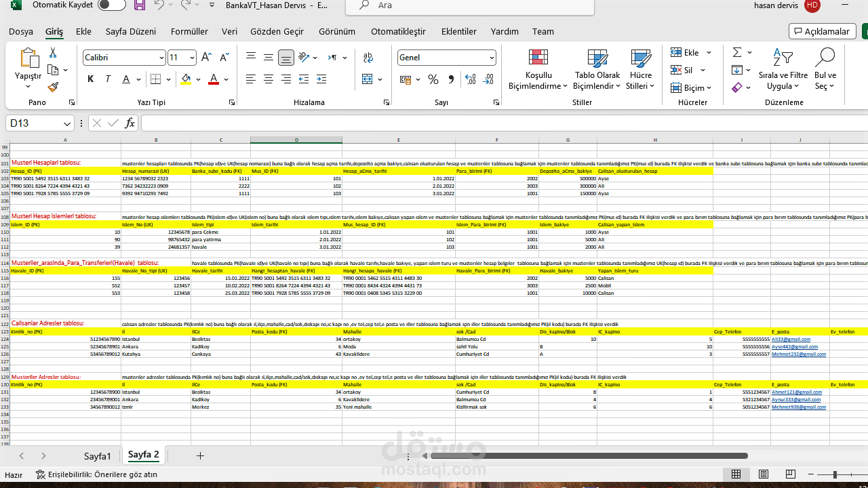Toggle italic formatting T button

pyautogui.click(x=108, y=79)
